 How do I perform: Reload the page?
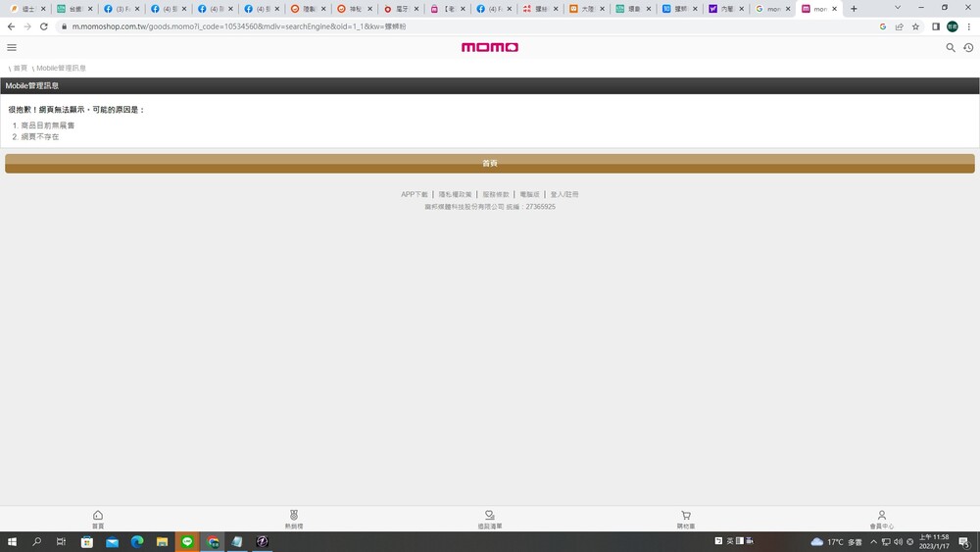(44, 26)
